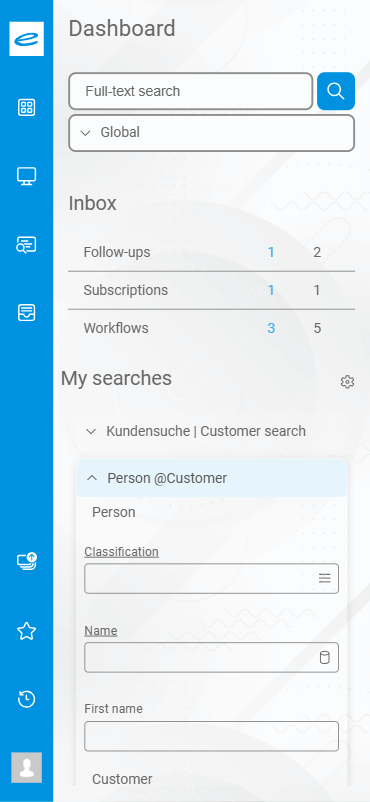This screenshot has width=370, height=802.
Task: Open Classification list icon in field
Action: click(x=325, y=578)
